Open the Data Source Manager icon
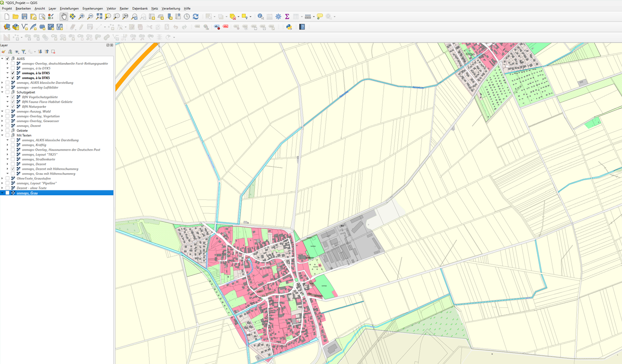The width and height of the screenshot is (622, 364). (x=7, y=27)
